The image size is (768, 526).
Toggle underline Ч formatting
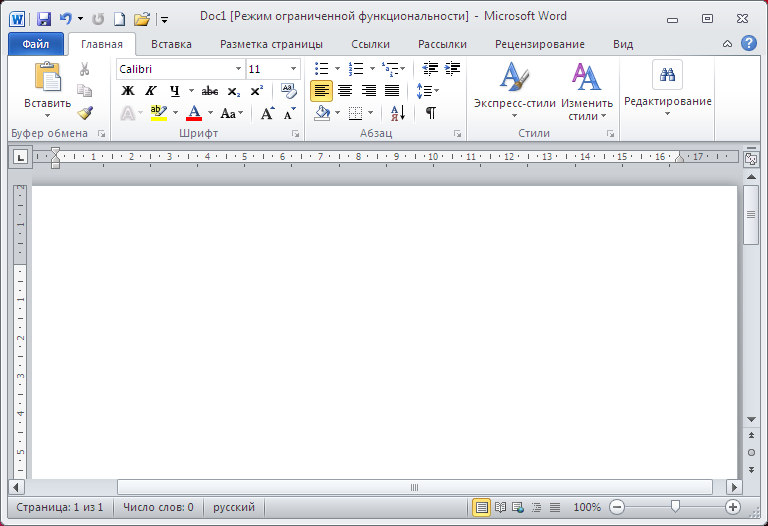[x=174, y=91]
